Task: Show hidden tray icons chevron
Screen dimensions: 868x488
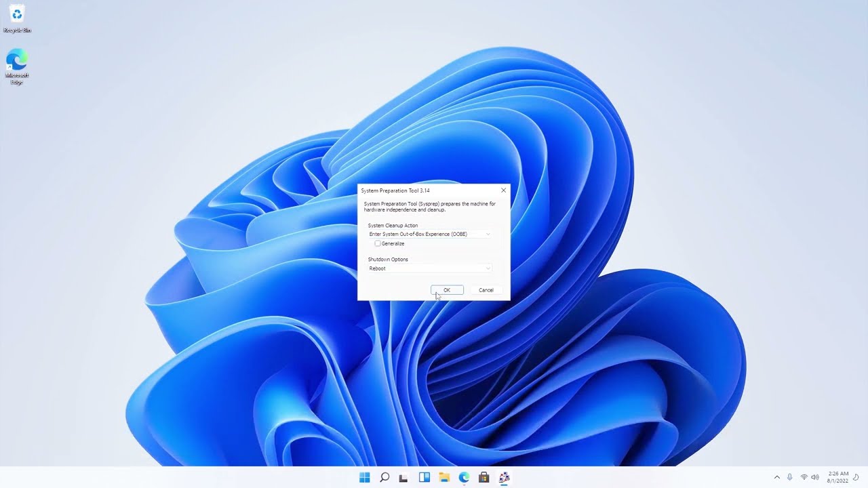Action: pos(777,477)
